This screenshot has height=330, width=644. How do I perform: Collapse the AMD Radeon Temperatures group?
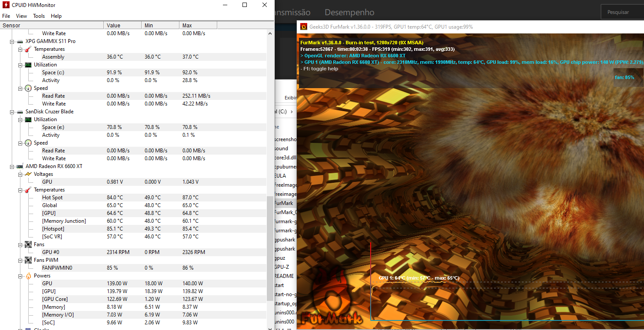click(x=20, y=190)
